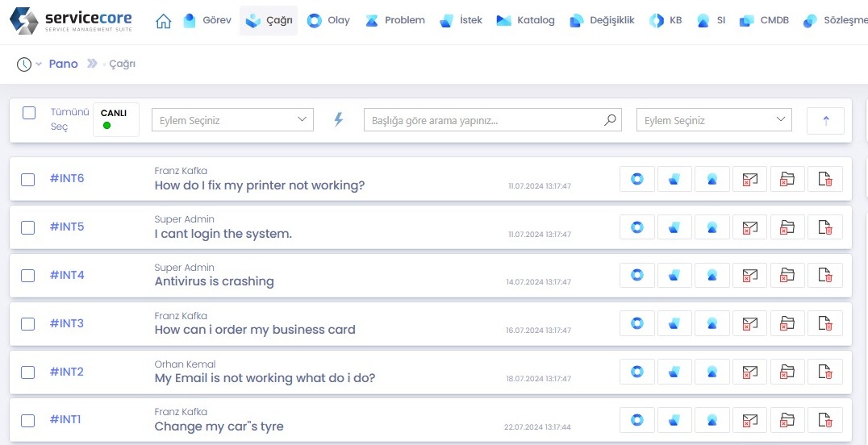The image size is (868, 445).
Task: Click the blue person-shaped icon on #INT2 row
Action: pos(712,372)
